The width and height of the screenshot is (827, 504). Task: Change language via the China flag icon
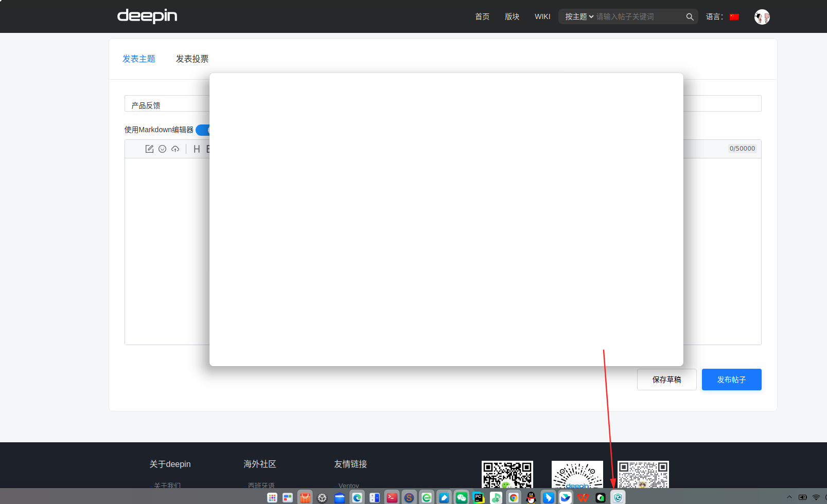click(x=734, y=16)
